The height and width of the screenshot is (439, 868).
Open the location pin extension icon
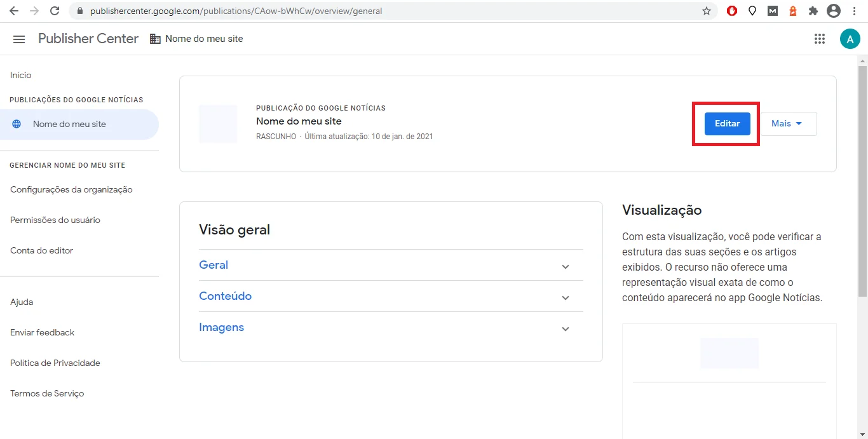[x=752, y=11]
